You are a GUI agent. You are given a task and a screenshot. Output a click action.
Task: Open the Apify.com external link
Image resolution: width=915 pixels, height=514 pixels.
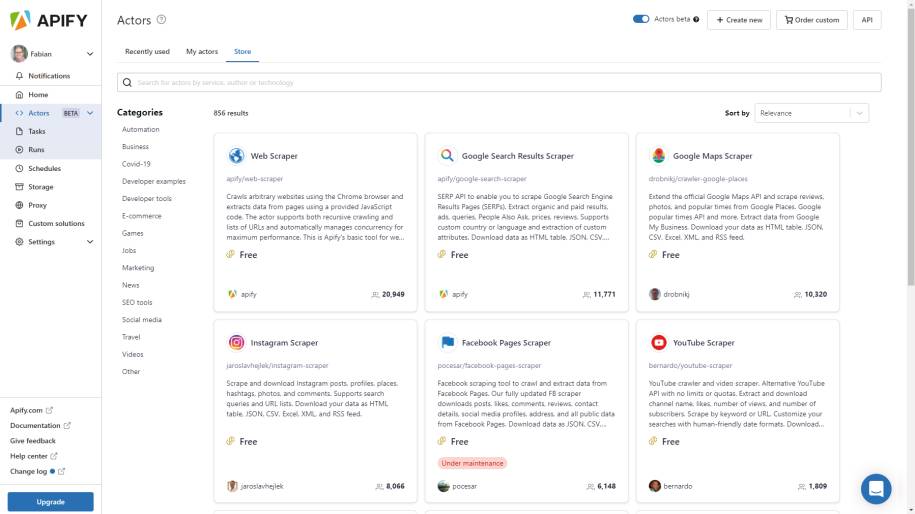(32, 410)
